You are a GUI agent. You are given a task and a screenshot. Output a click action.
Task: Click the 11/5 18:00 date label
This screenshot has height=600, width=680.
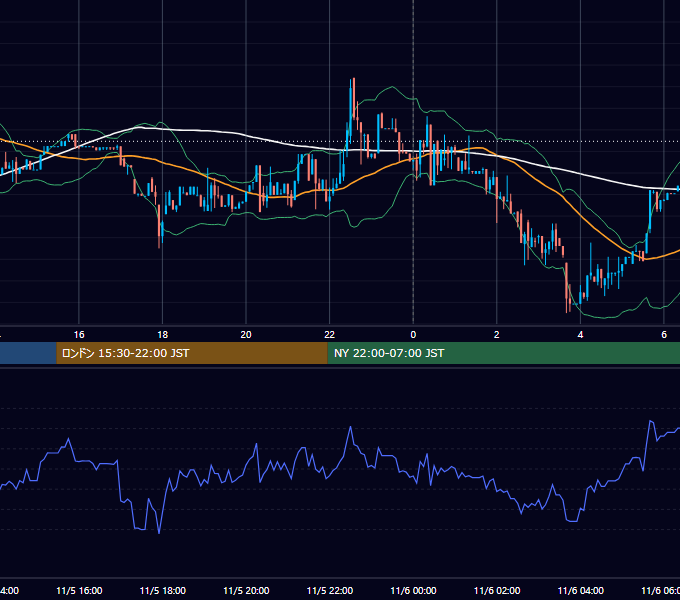(x=163, y=591)
